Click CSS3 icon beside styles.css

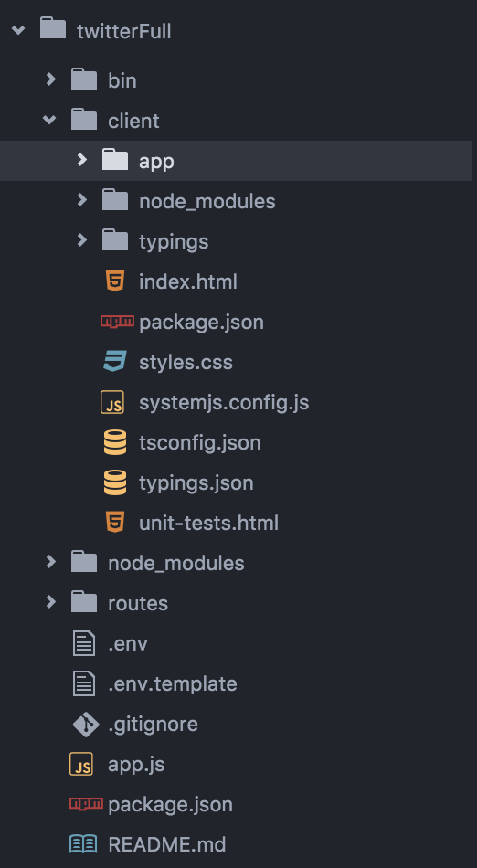(x=115, y=361)
